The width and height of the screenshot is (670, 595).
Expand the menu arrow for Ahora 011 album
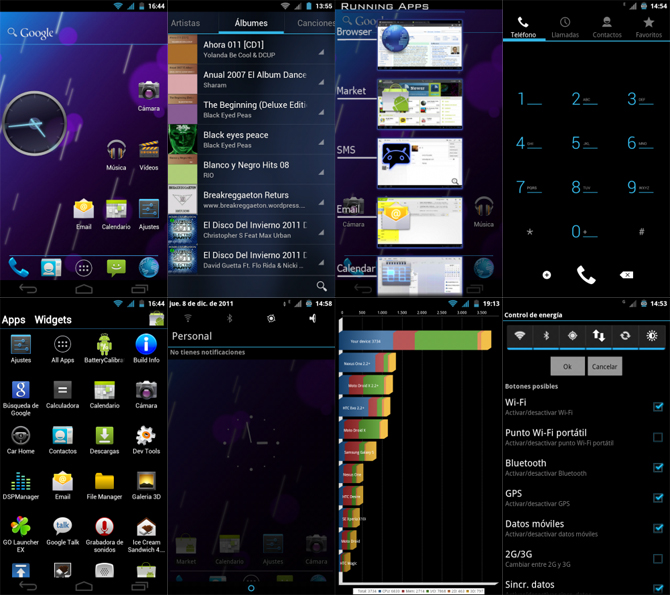coord(322,51)
